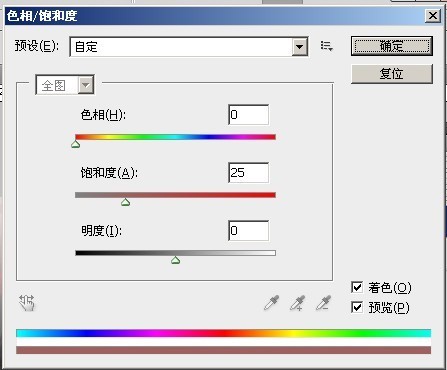Toggle the 着色(O) colorize checkbox
The height and width of the screenshot is (370, 447).
click(357, 287)
